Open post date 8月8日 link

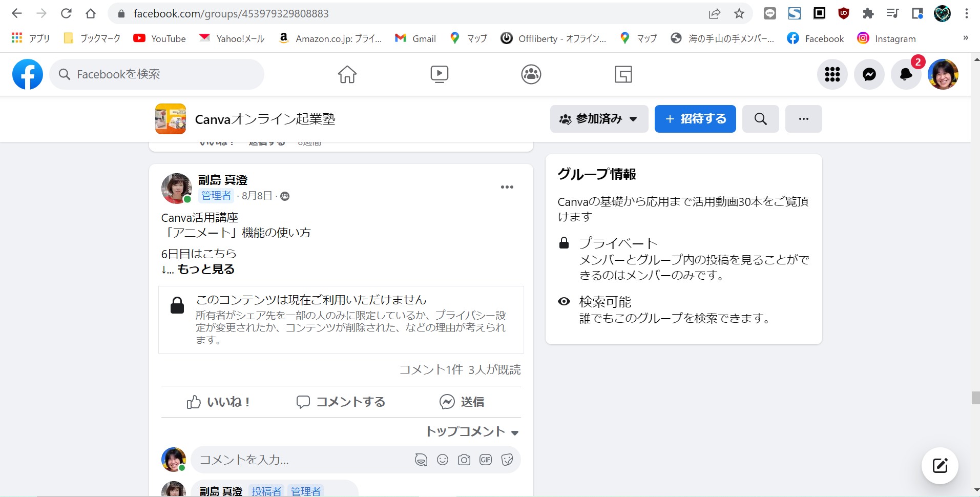(x=257, y=196)
